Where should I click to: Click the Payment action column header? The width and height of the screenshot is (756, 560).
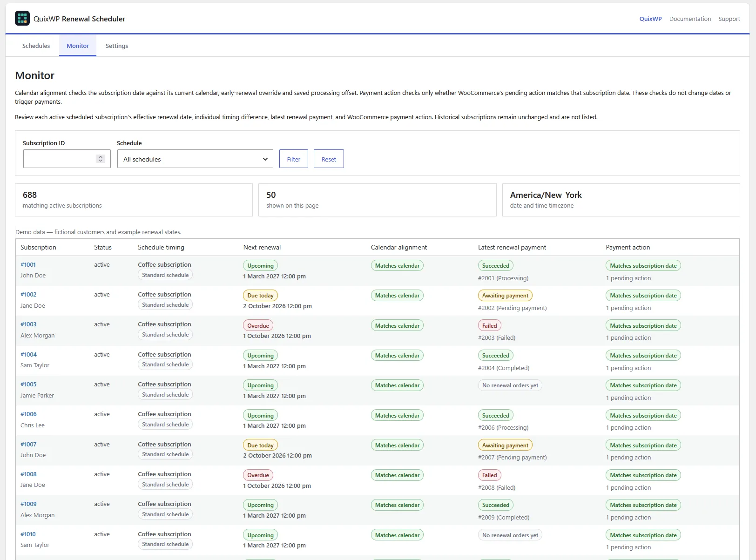tap(628, 248)
